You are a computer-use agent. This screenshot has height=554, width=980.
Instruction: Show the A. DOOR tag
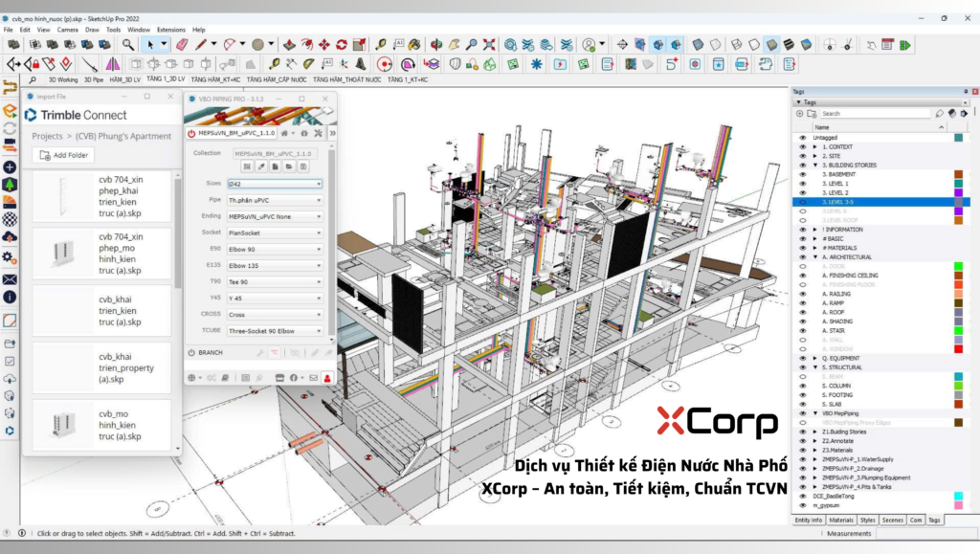pyautogui.click(x=803, y=266)
